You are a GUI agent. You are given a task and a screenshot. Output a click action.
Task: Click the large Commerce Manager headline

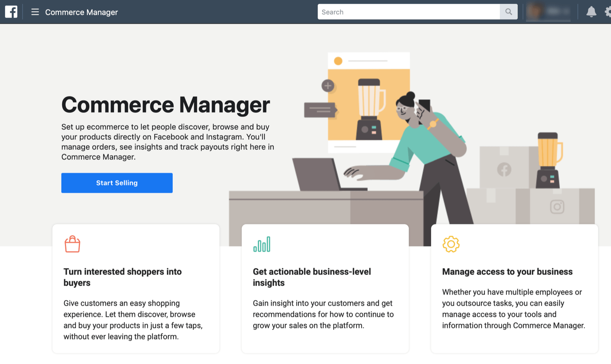166,105
